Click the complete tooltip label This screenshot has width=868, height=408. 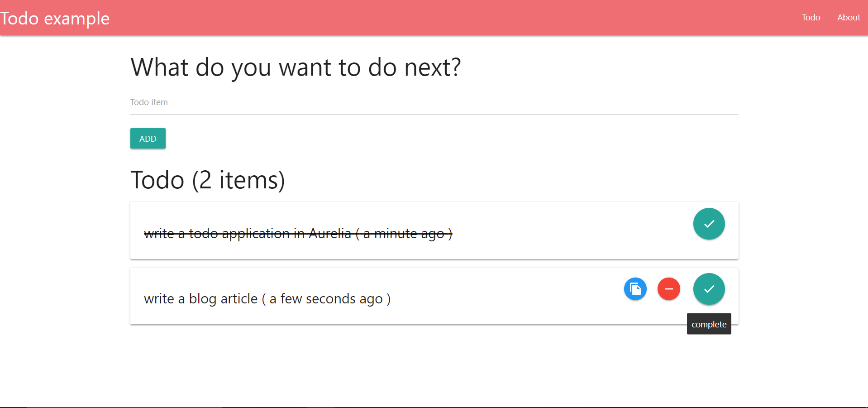[709, 324]
